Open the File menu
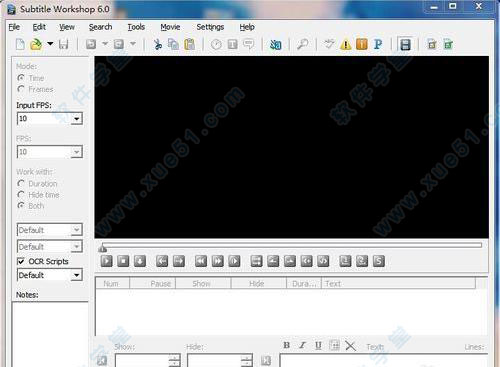Viewport: 500px width, 367px height. click(x=14, y=27)
